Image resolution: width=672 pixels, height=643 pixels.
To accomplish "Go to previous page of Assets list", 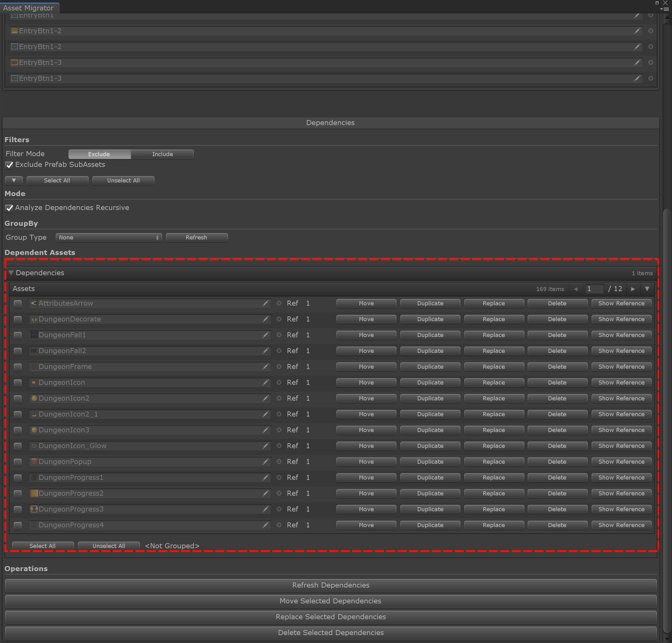I will (x=576, y=289).
